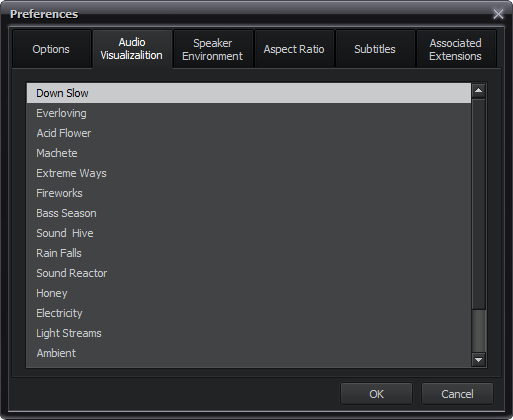Screen dimensions: 513x420
Task: Select the Everloving visualization
Action: tap(249, 113)
